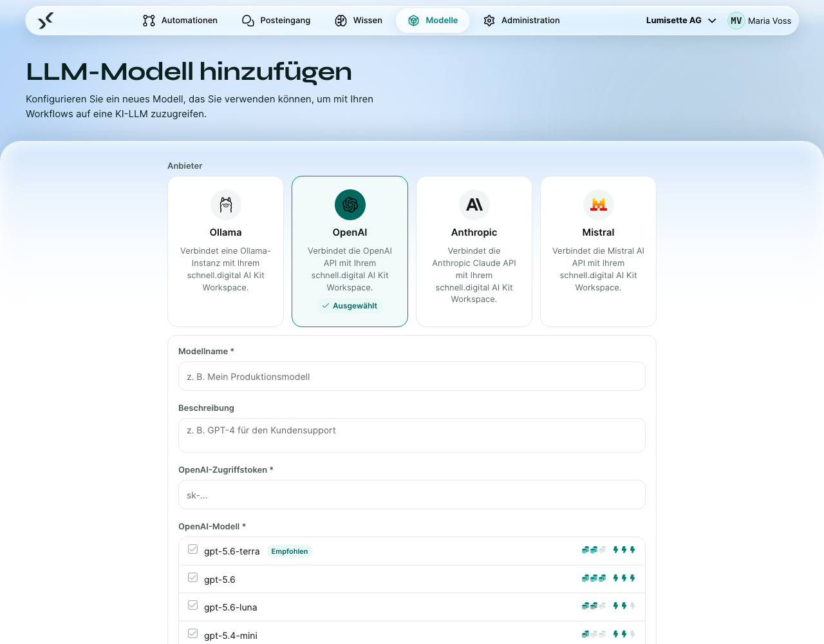The image size is (824, 644).
Task: Go to the Posteingang tab
Action: pyautogui.click(x=276, y=21)
